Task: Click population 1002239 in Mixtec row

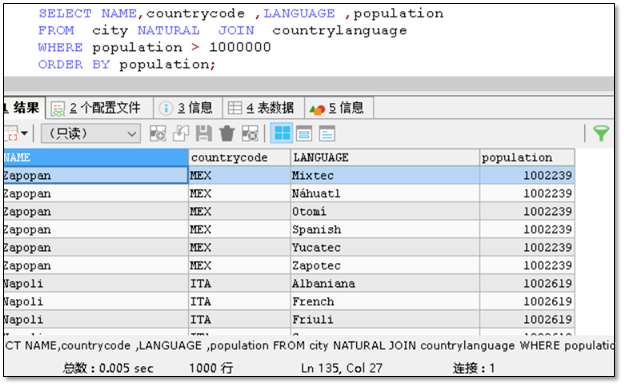Action: (x=527, y=175)
